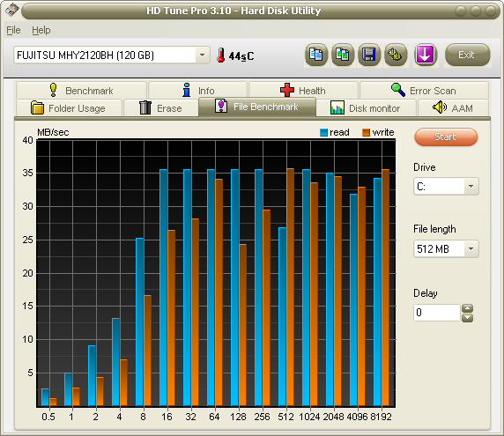Expand the FUJITSU MHY2120BH disk dropdown
The height and width of the screenshot is (436, 504).
202,55
